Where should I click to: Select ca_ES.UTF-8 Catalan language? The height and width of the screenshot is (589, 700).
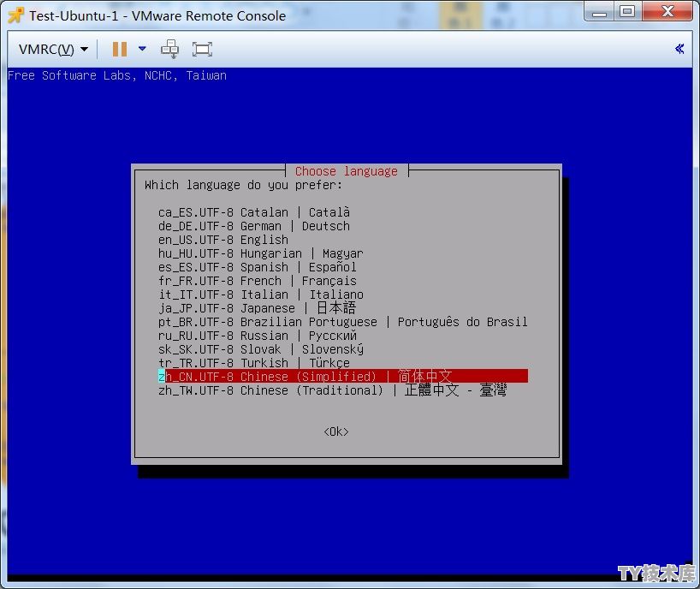point(254,212)
